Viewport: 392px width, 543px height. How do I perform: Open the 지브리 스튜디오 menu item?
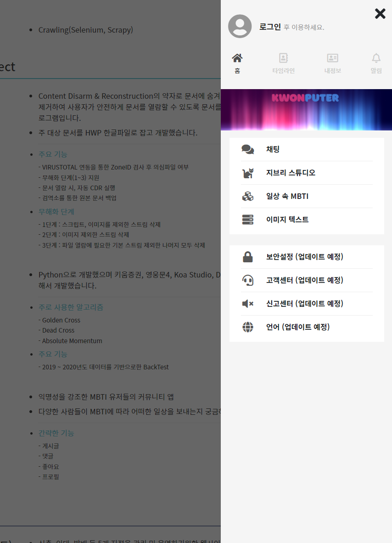click(307, 173)
